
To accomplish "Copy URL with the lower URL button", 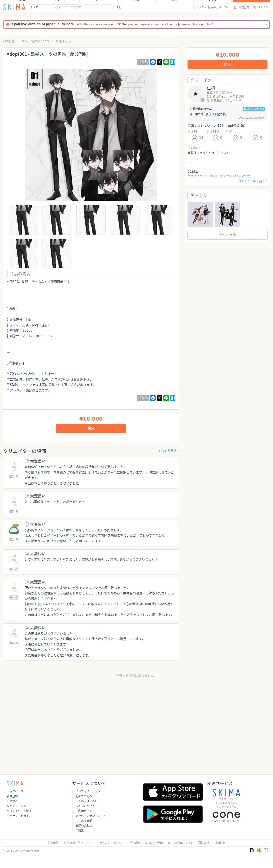I will click(143, 398).
